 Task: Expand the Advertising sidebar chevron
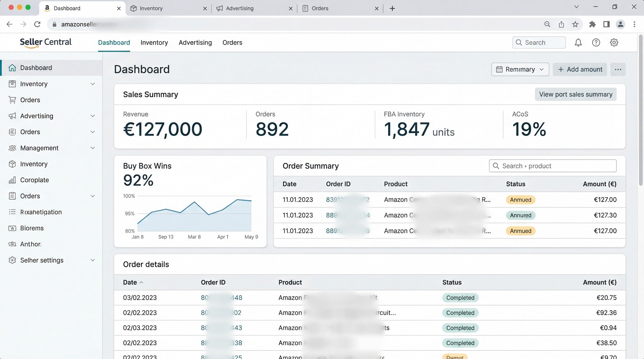[x=92, y=116]
